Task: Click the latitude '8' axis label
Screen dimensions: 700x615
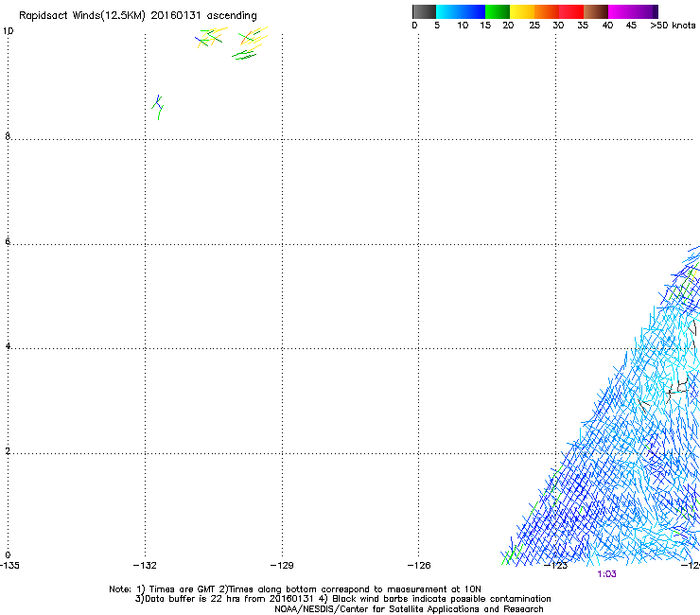Action: click(8, 136)
